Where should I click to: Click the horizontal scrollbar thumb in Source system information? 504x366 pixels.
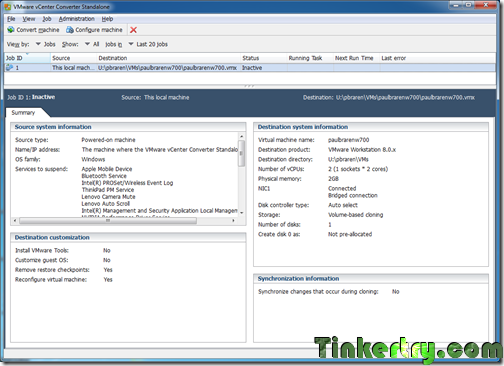coord(108,221)
